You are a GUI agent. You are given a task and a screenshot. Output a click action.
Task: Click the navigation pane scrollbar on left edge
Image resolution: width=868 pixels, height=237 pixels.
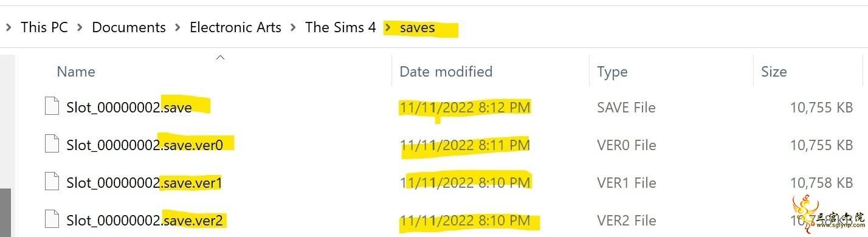click(6, 146)
